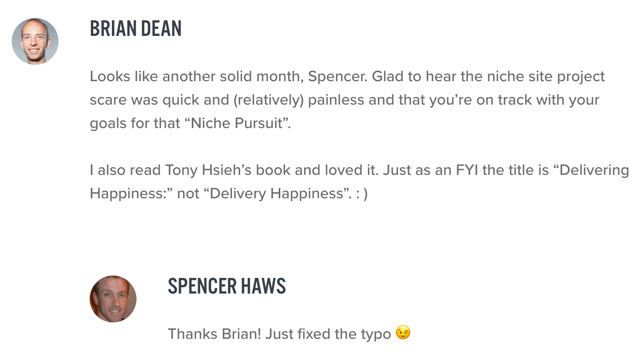Click the "Thanks Brian! Just fixed the typo" reply
The height and width of the screenshot is (356, 644).
(280, 334)
